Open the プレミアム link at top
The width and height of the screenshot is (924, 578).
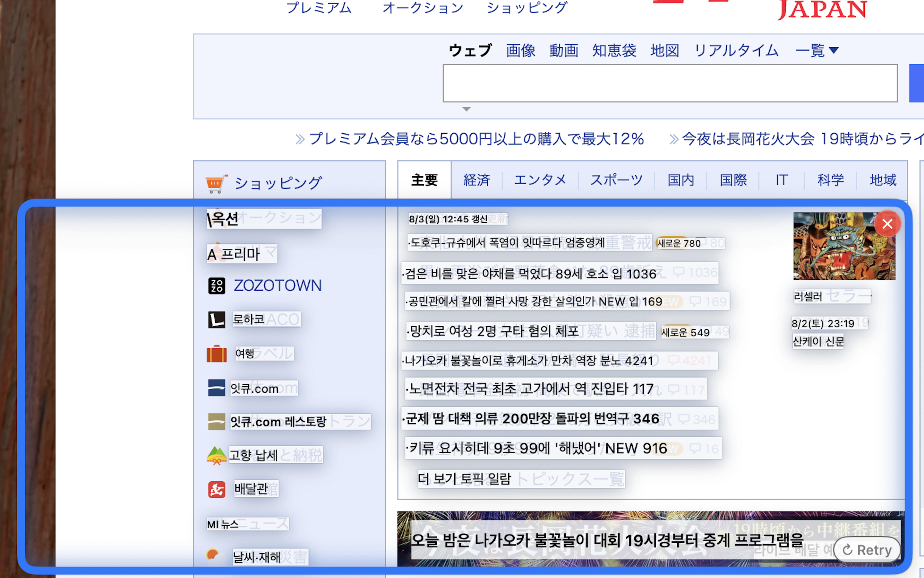[x=319, y=8]
